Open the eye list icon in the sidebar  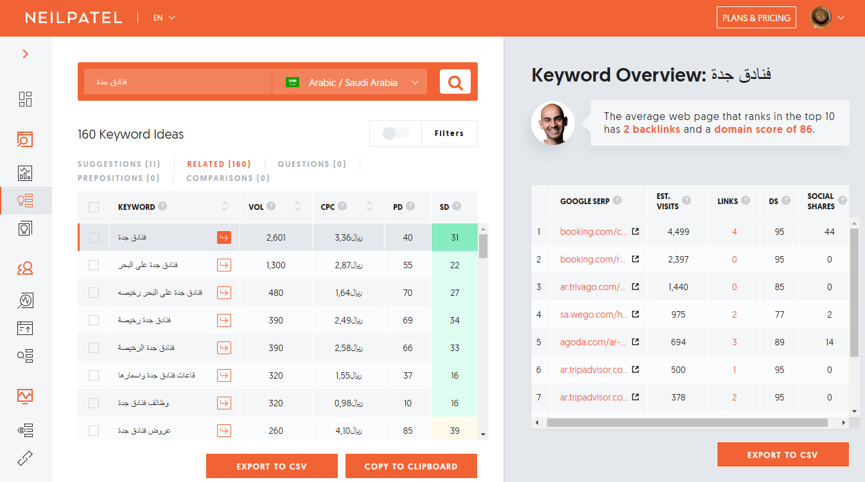click(25, 430)
